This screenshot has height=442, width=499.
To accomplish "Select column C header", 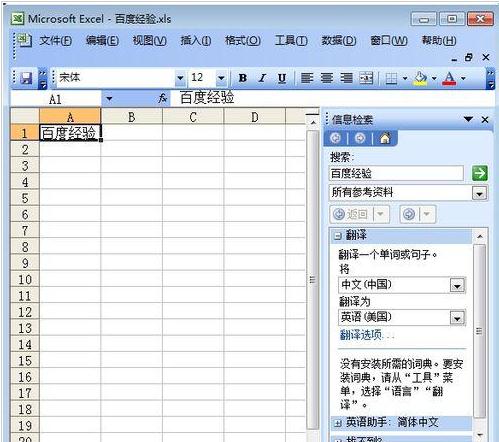I will pyautogui.click(x=193, y=117).
